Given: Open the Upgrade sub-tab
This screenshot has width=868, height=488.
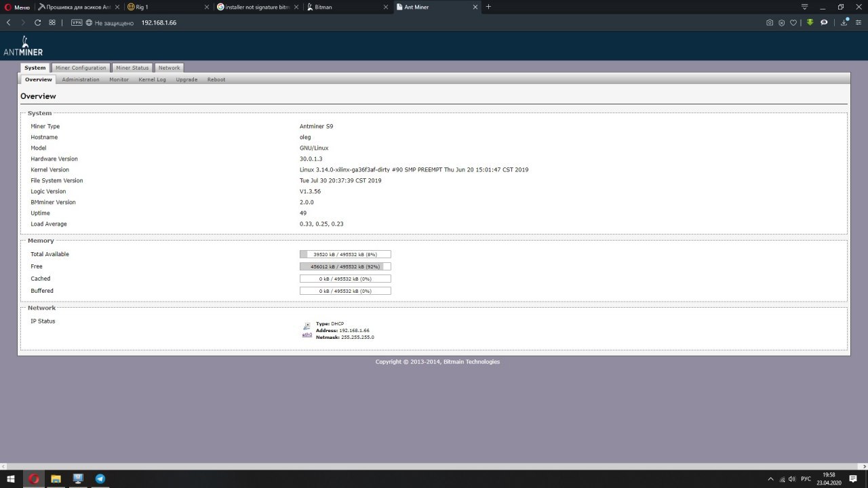Looking at the screenshot, I should [x=186, y=79].
